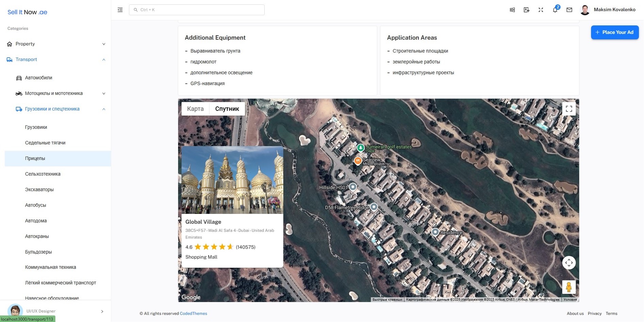Click Jumeirah golf estates park marker
The height and width of the screenshot is (322, 644).
(x=360, y=148)
